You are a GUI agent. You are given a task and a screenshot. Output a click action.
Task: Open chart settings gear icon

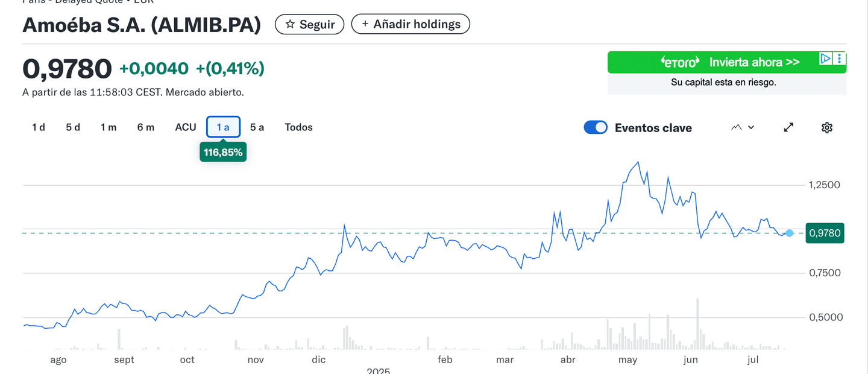(x=826, y=127)
